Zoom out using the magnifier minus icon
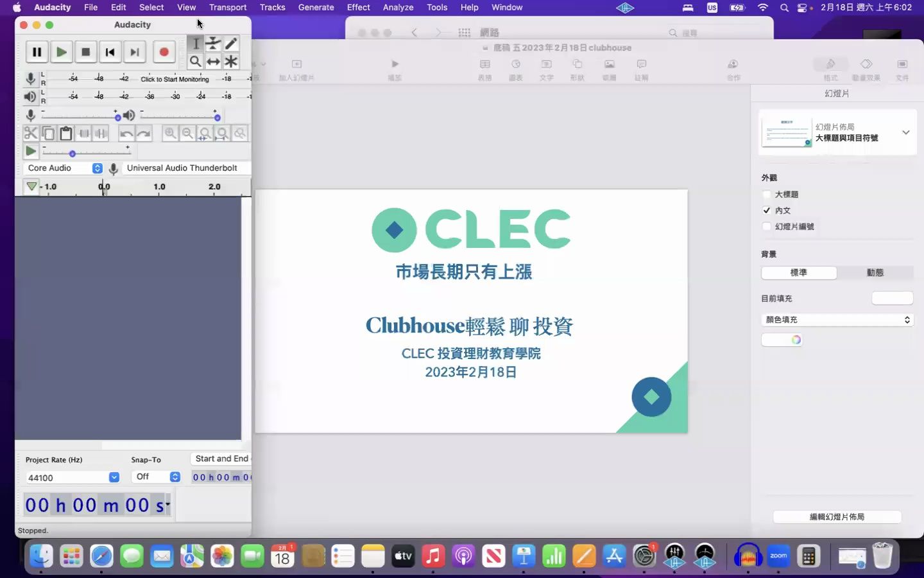Image resolution: width=924 pixels, height=578 pixels. coord(187,133)
